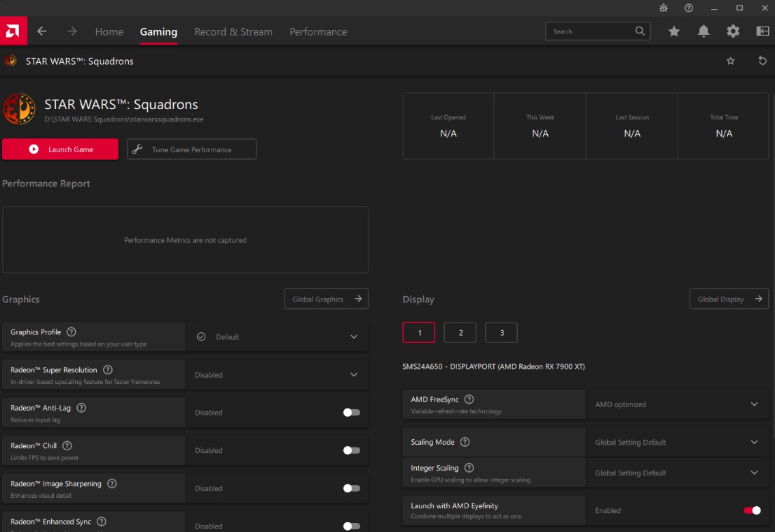Open the Performance tab
775x532 pixels.
click(319, 31)
